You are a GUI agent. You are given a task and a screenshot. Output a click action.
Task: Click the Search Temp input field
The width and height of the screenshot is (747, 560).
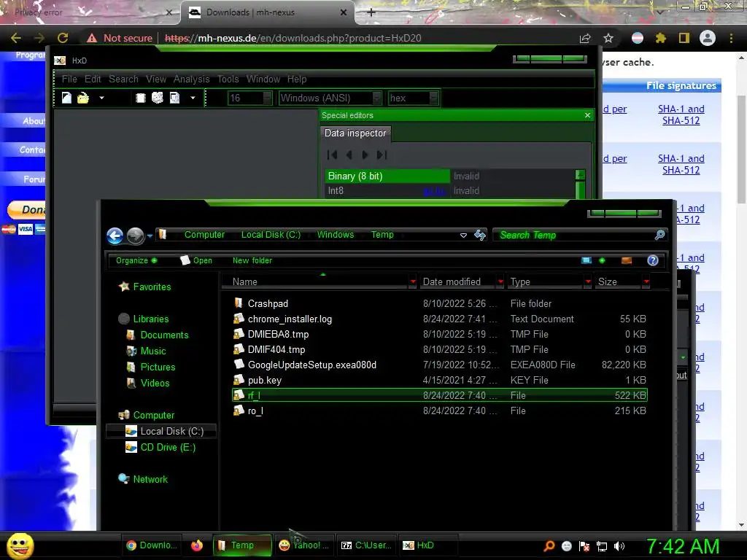[574, 236]
